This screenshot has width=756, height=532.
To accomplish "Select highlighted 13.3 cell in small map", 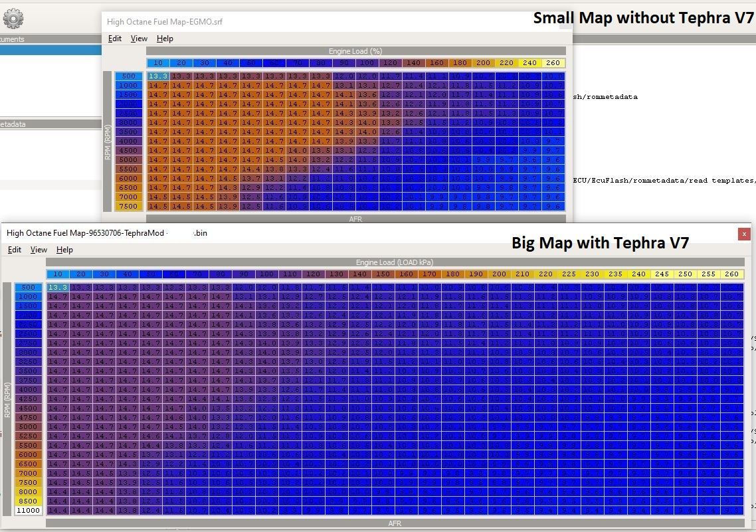I will [x=158, y=76].
